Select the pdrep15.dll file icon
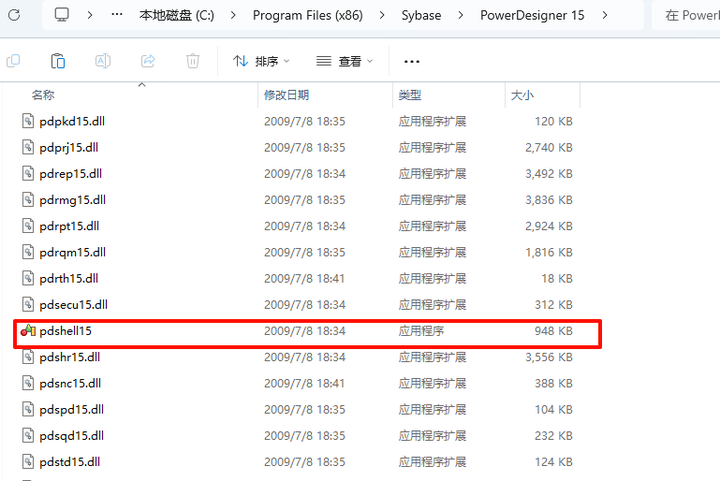 [x=28, y=173]
